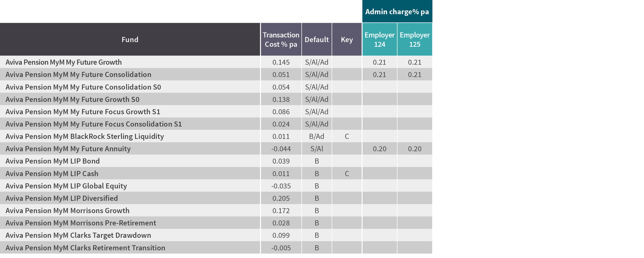The width and height of the screenshot is (644, 258).
Task: Select the Default column header
Action: click(317, 39)
